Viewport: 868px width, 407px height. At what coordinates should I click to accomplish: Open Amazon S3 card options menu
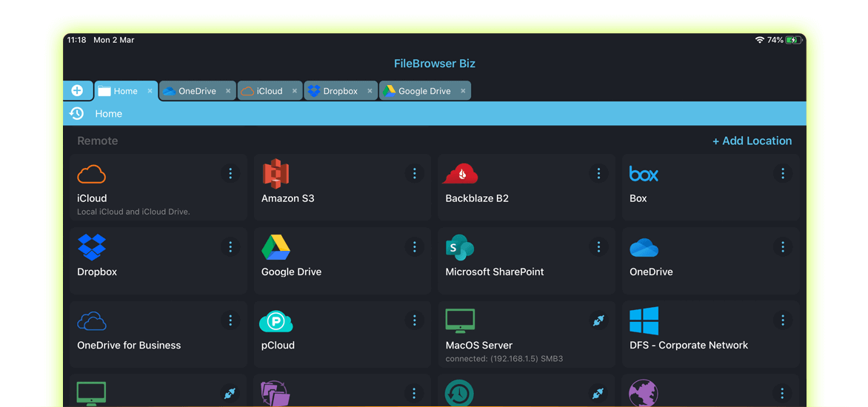click(414, 174)
